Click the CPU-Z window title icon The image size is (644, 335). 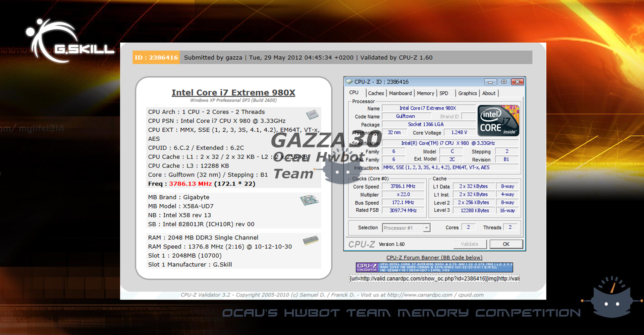[x=350, y=81]
